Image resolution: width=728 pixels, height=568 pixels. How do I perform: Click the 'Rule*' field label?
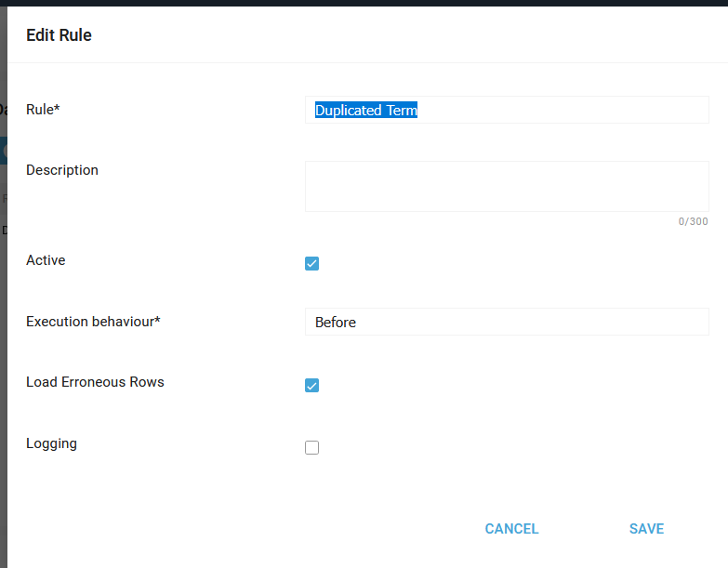[x=43, y=110]
